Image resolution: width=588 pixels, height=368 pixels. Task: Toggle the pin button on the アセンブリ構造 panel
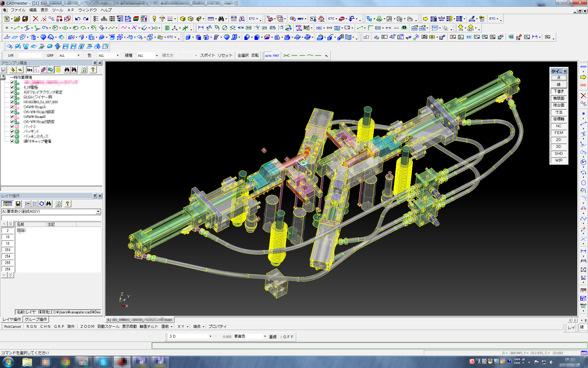coord(95,63)
